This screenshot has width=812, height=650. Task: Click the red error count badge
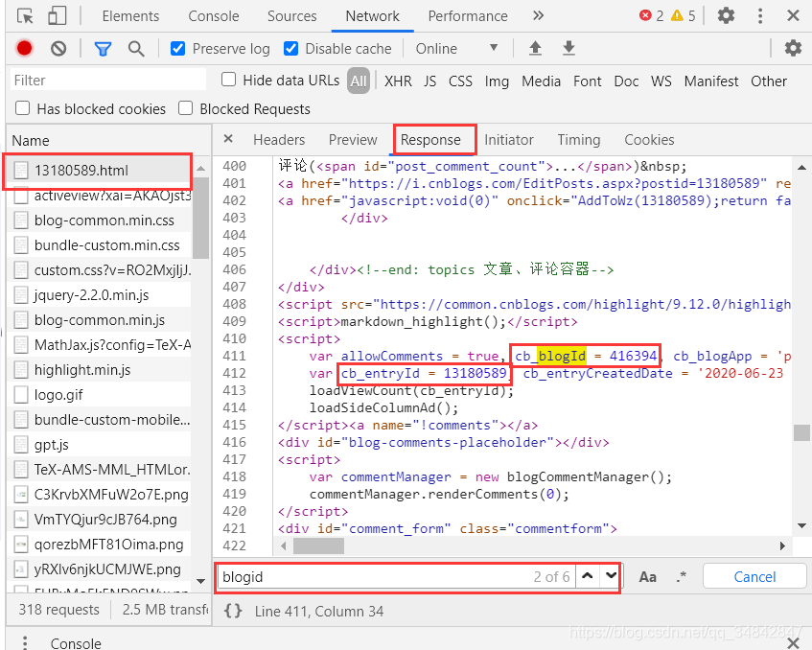pos(652,15)
